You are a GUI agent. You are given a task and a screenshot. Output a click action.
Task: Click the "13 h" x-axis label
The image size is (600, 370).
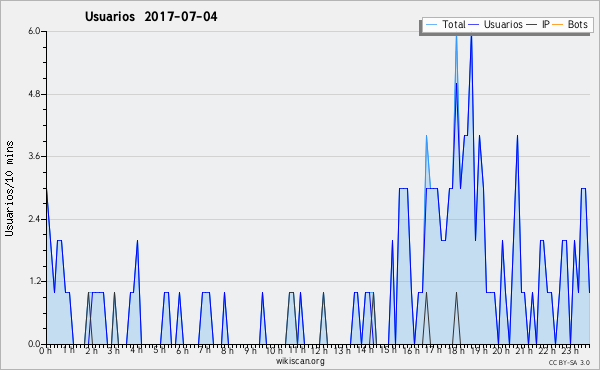click(342, 350)
